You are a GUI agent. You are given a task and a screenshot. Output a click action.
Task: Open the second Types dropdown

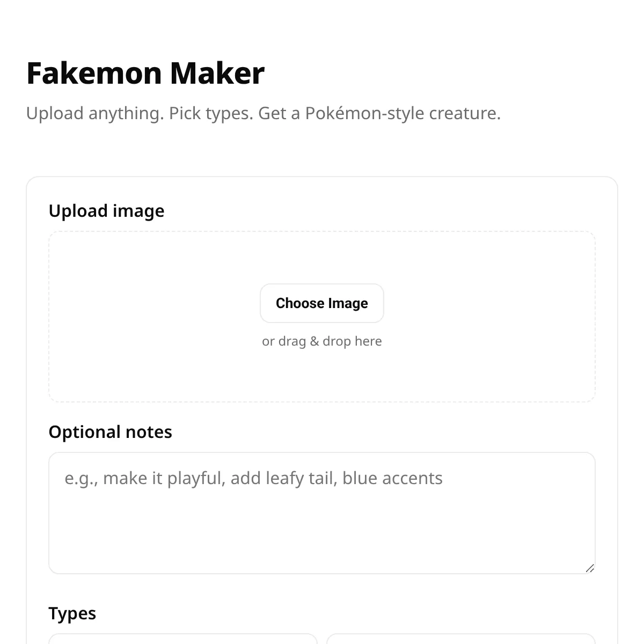coord(461,639)
